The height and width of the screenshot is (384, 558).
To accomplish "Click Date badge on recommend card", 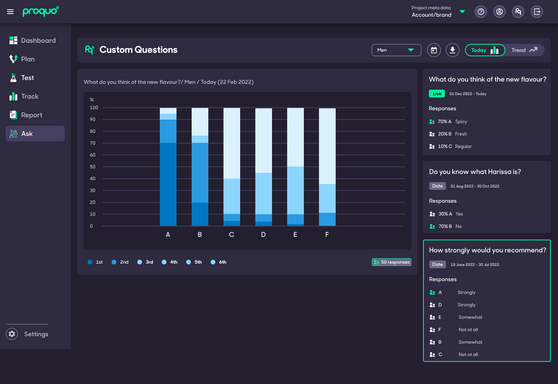I will click(437, 264).
